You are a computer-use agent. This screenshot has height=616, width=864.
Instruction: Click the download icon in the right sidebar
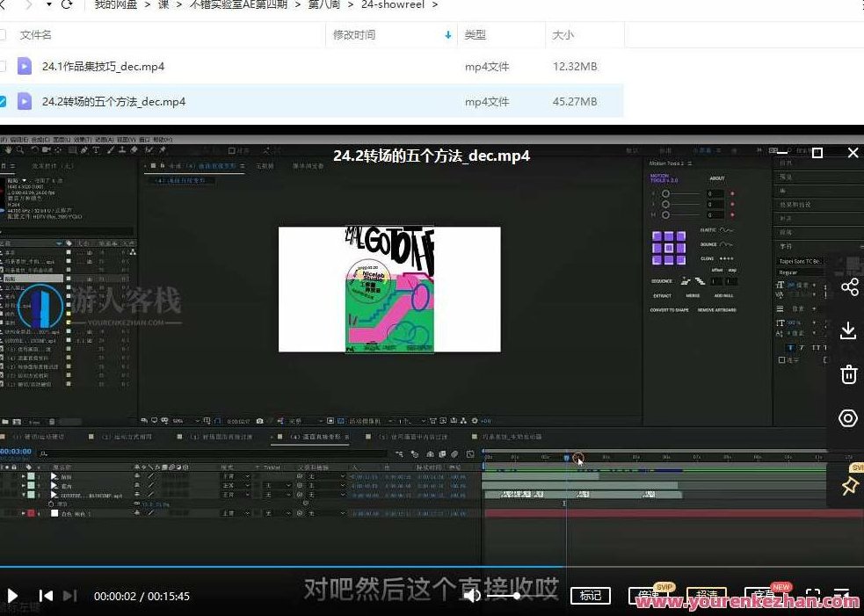tap(848, 330)
